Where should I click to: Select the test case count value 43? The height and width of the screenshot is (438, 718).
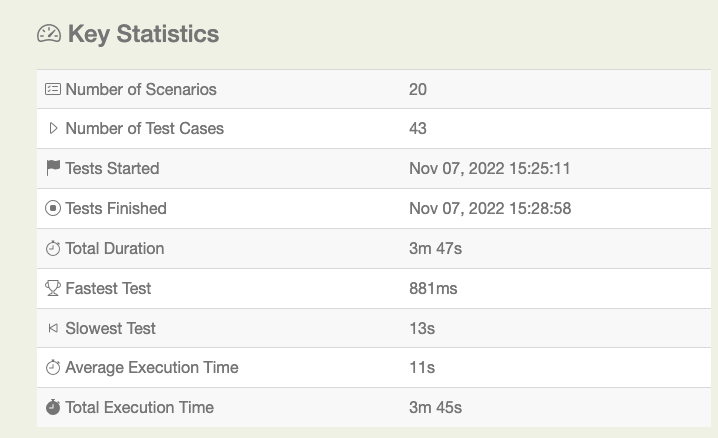pyautogui.click(x=418, y=128)
